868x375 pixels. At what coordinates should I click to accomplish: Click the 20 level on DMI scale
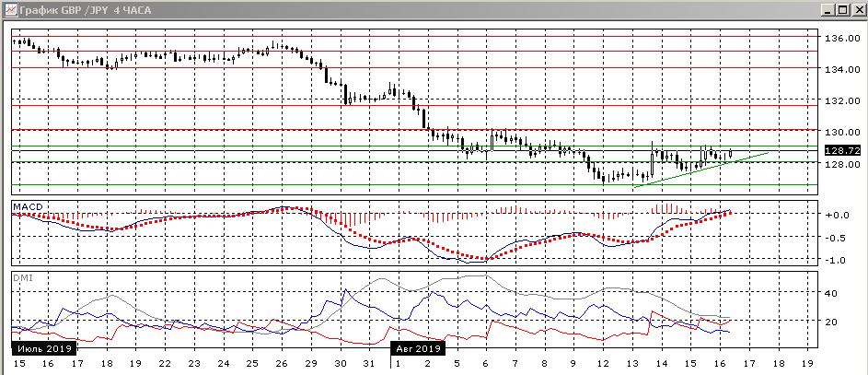click(x=831, y=322)
